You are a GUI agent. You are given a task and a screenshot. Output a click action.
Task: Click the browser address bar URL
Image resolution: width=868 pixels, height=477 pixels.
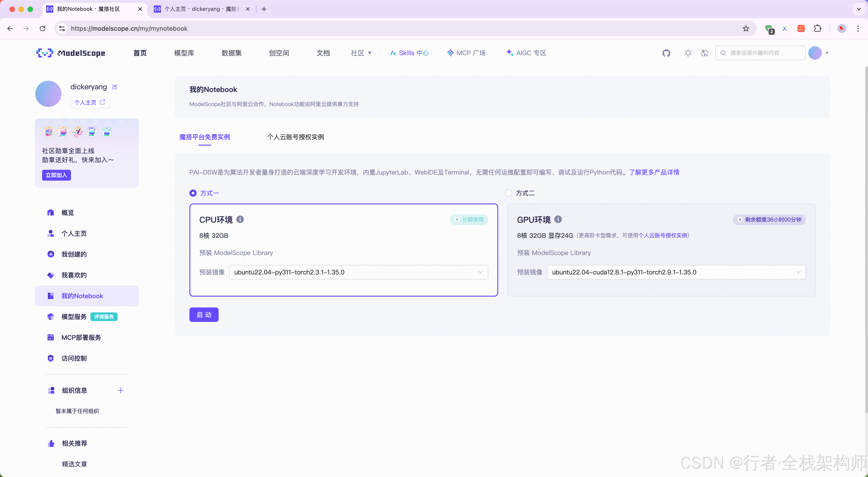(x=129, y=29)
